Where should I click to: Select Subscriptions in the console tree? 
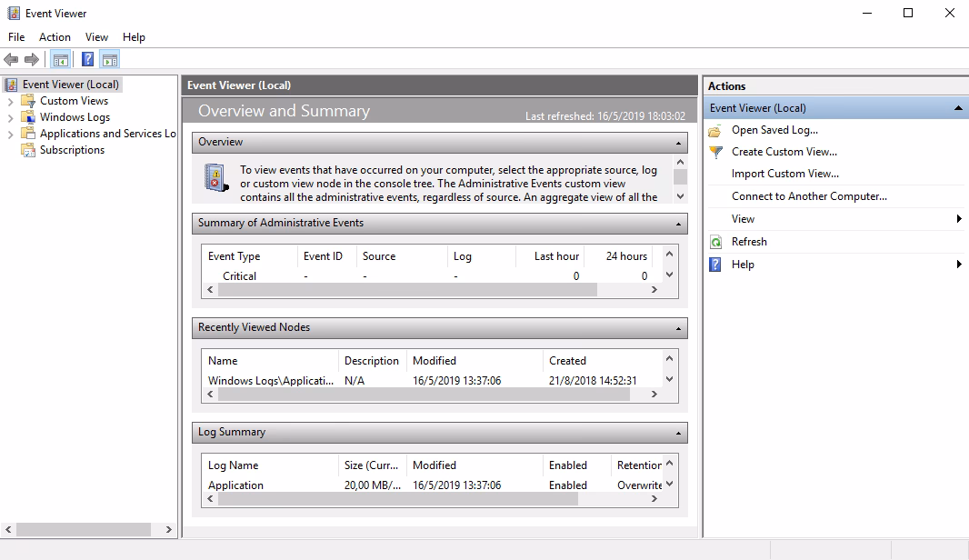pos(73,150)
